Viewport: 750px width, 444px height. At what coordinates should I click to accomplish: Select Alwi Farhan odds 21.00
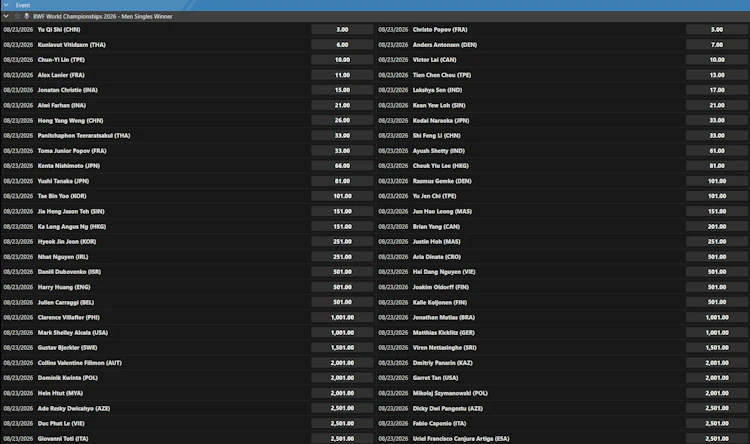coord(342,105)
